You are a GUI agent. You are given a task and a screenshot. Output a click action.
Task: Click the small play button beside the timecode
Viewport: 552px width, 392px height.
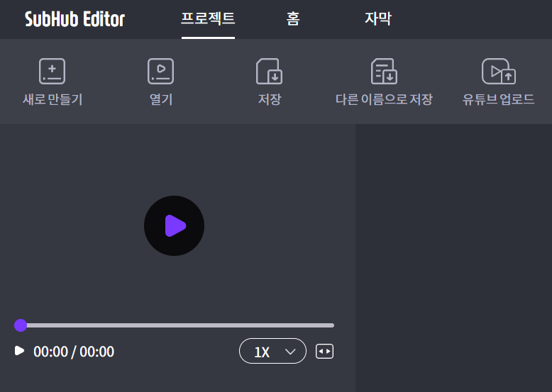click(x=19, y=351)
